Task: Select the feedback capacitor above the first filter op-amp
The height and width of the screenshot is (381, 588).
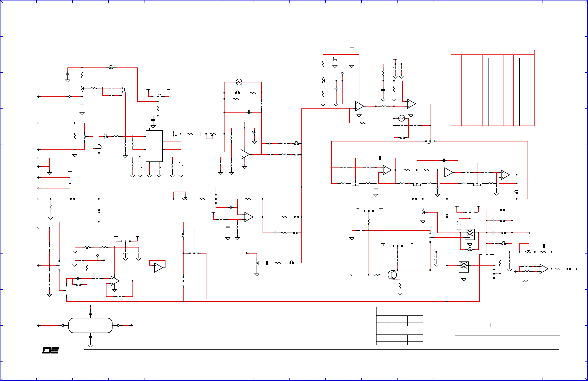Action: point(380,158)
